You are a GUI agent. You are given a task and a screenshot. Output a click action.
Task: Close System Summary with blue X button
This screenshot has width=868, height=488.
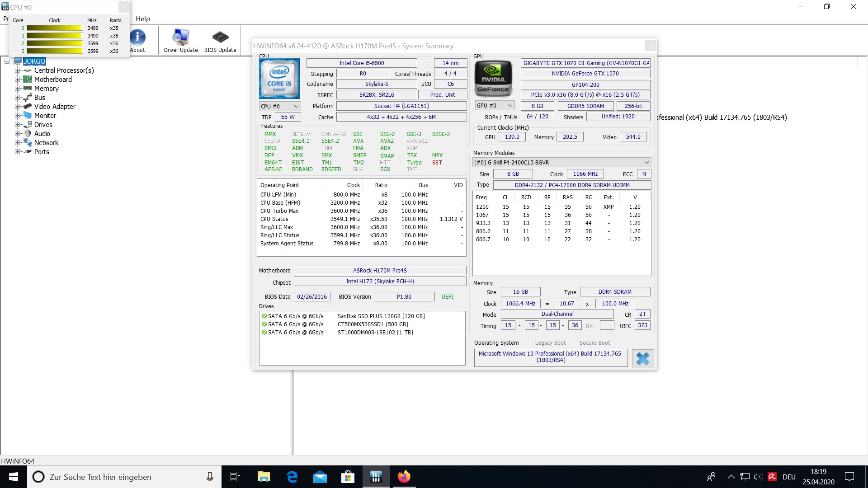(x=642, y=358)
